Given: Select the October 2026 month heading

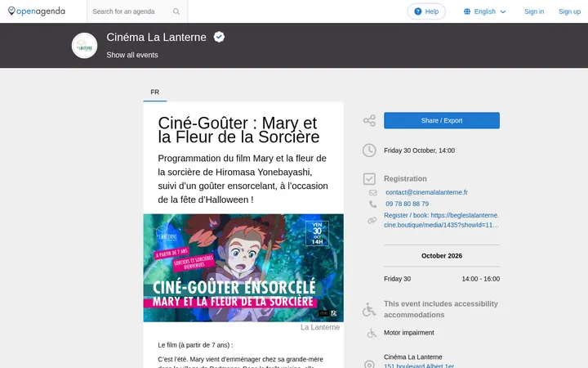Looking at the screenshot, I should 442,256.
